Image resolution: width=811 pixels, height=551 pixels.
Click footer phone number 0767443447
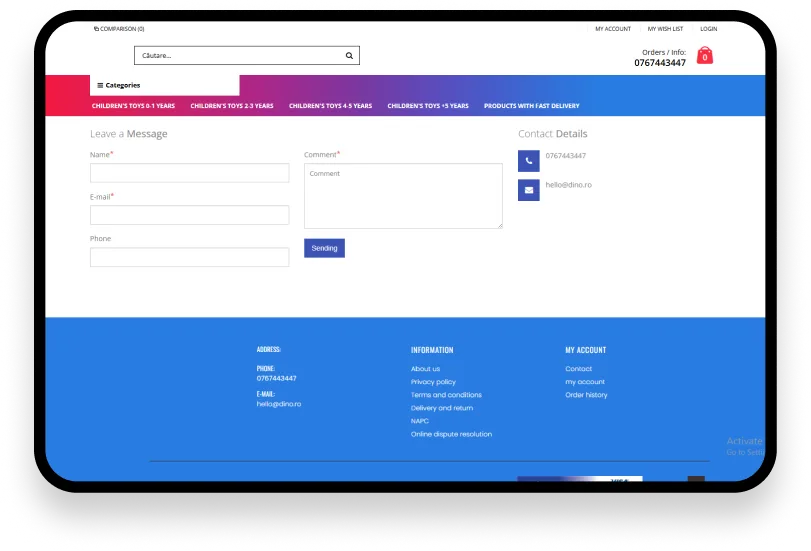tap(276, 378)
